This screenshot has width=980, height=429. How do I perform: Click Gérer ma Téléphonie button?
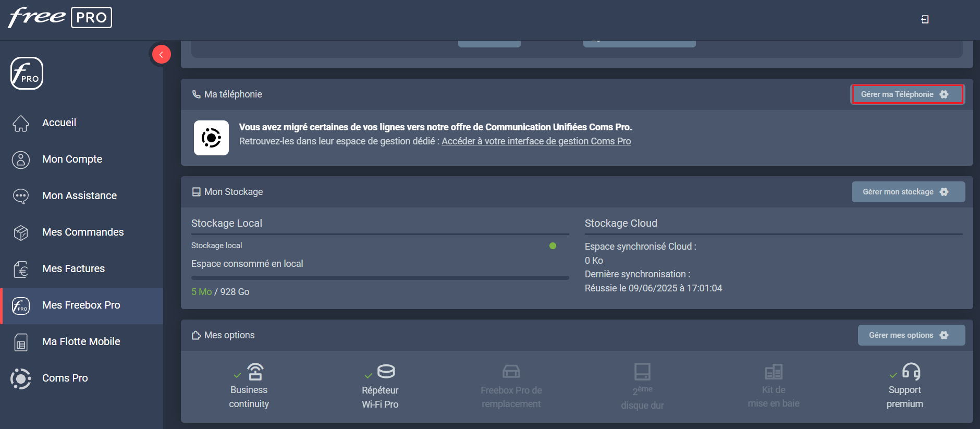pos(908,94)
